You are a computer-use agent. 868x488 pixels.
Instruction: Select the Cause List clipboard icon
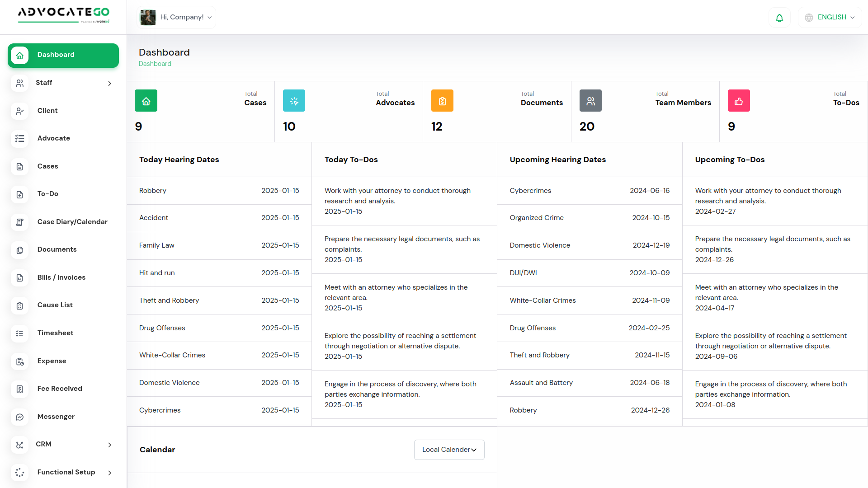click(20, 306)
